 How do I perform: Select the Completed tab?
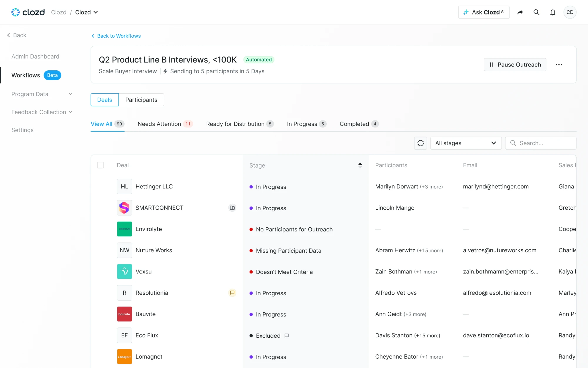pyautogui.click(x=359, y=124)
